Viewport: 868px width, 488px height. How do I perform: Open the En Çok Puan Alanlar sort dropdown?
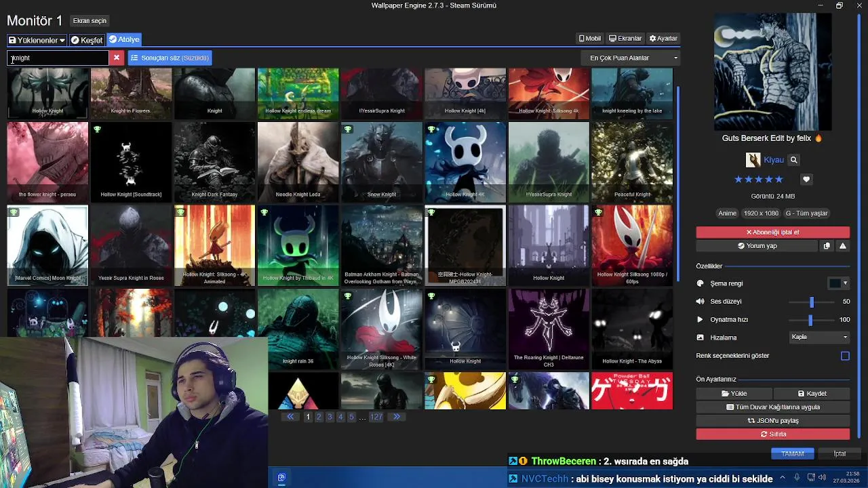630,58
